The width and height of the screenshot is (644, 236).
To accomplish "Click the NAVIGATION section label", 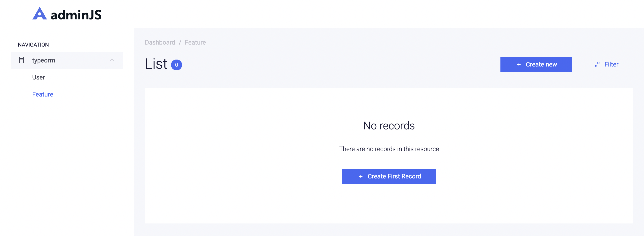I will (33, 45).
